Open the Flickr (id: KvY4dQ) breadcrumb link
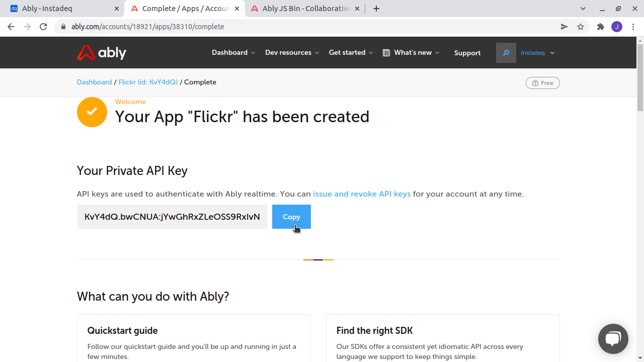The width and height of the screenshot is (644, 362). [x=148, y=82]
